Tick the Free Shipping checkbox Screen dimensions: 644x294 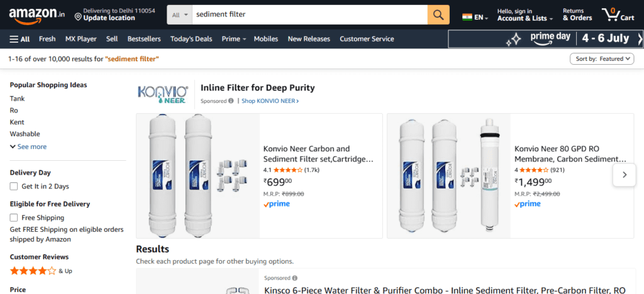point(14,218)
